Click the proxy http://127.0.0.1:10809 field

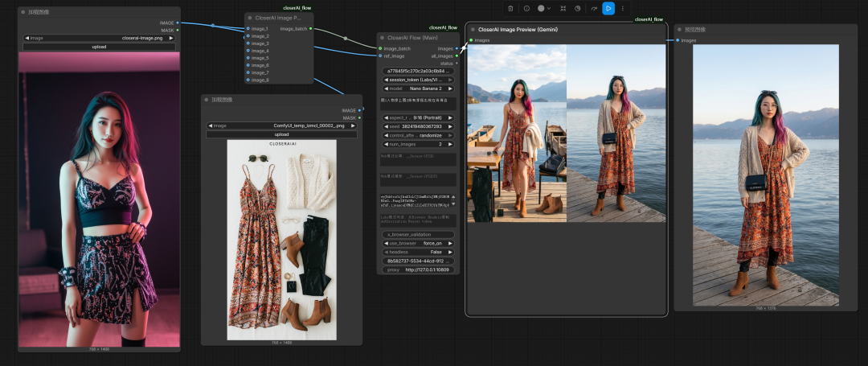point(418,269)
